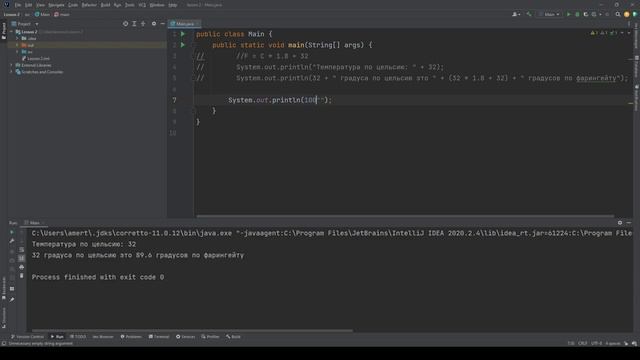Screen dimensions: 640x360
Task: Click the Build project hammer icon
Action: (x=529, y=14)
